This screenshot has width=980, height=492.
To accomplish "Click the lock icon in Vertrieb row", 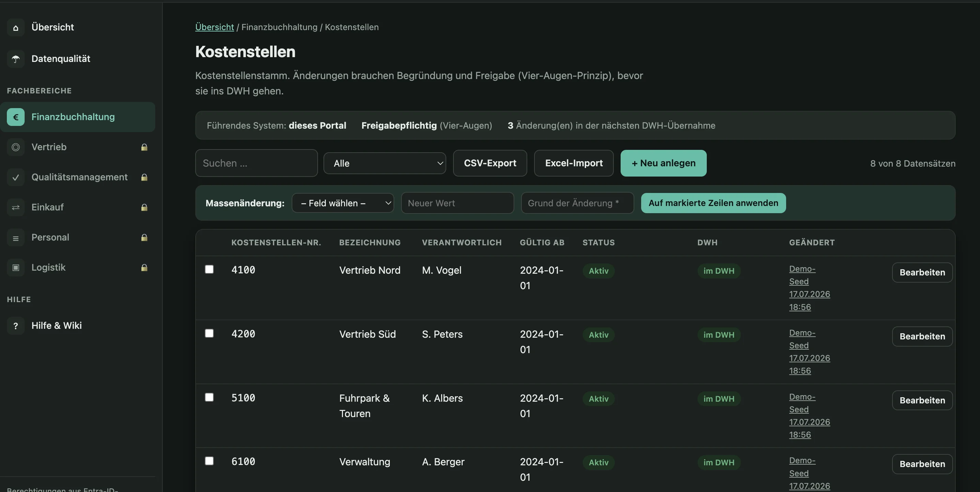I will [x=144, y=147].
